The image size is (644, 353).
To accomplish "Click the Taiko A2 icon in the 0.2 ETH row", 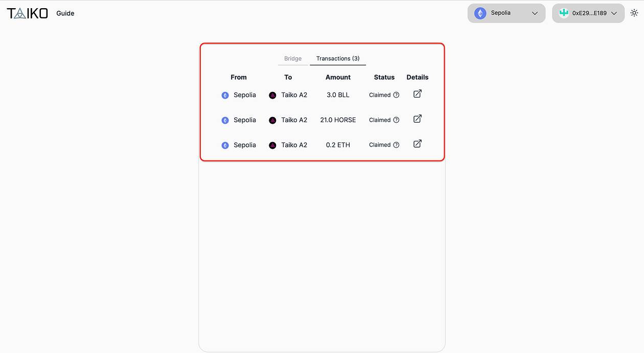I will point(272,145).
